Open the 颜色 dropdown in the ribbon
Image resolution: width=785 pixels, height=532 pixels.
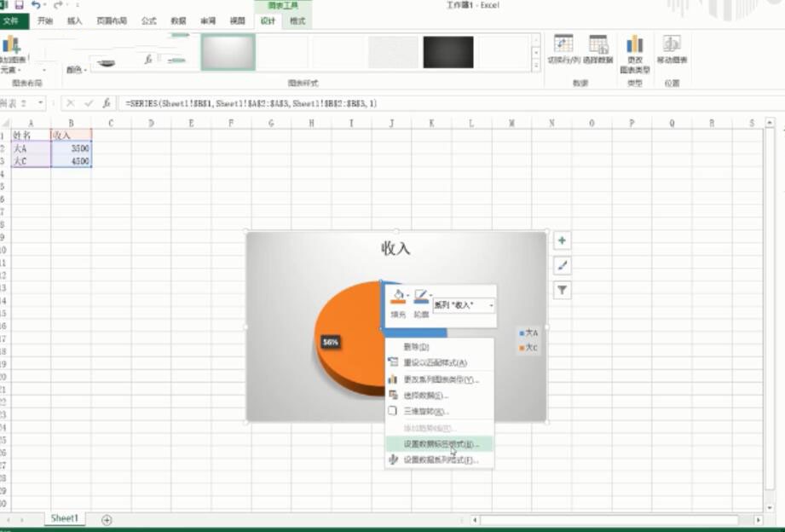[77, 70]
